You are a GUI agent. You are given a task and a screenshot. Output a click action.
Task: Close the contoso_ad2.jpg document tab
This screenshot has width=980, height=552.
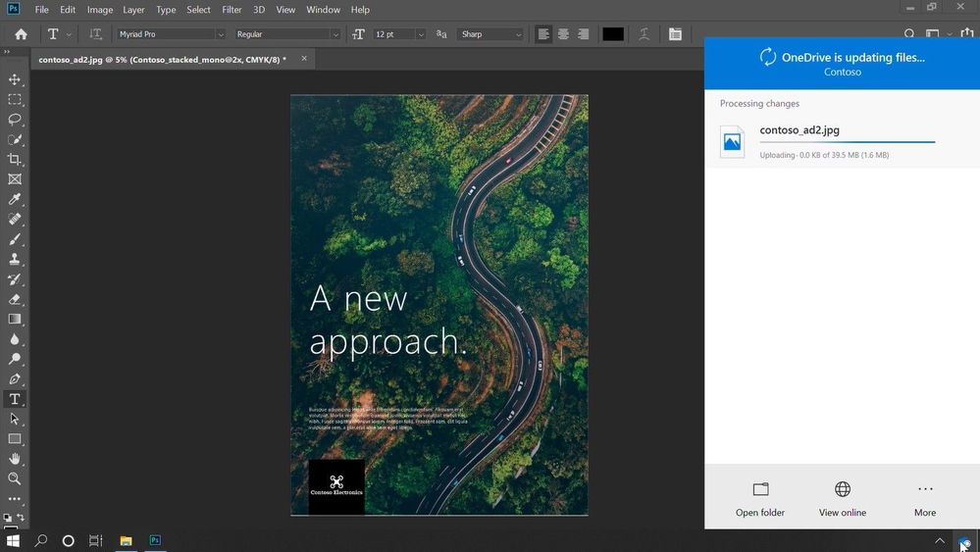304,59
